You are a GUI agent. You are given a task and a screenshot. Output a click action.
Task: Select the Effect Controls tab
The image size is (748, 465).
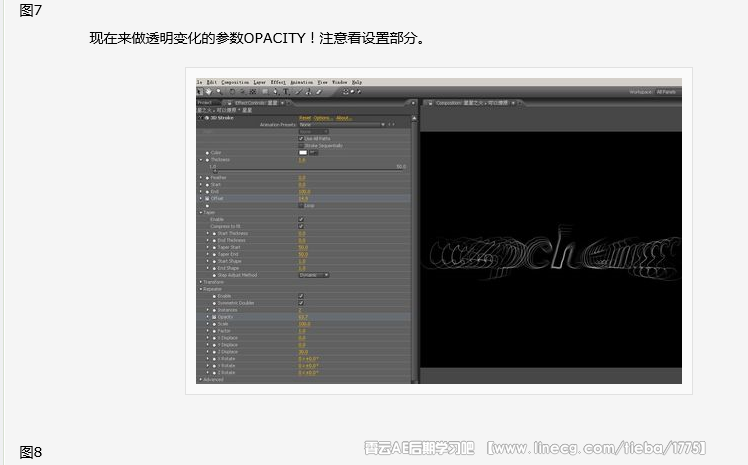(256, 103)
